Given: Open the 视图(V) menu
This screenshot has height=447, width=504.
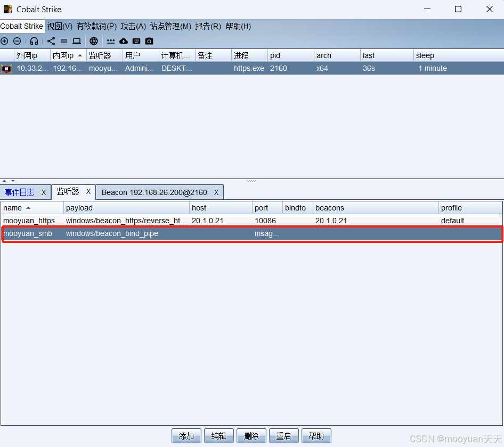Looking at the screenshot, I should click(x=60, y=26).
